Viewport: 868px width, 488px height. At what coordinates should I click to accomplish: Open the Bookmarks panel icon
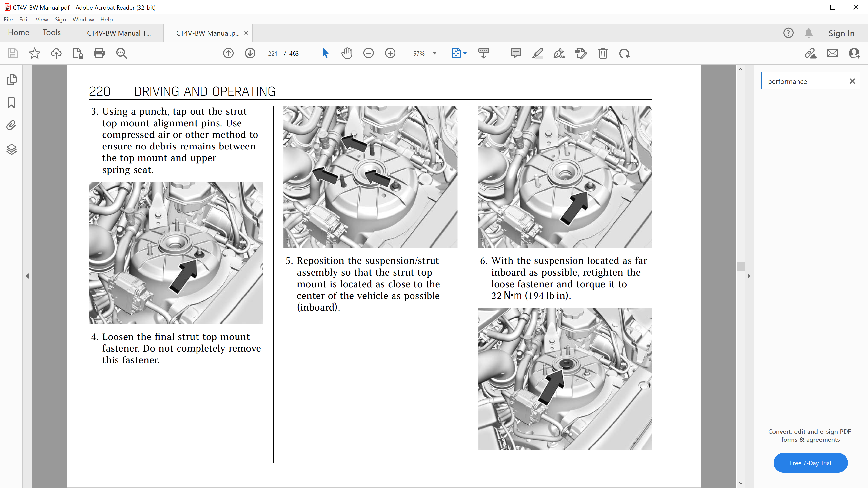(x=11, y=103)
